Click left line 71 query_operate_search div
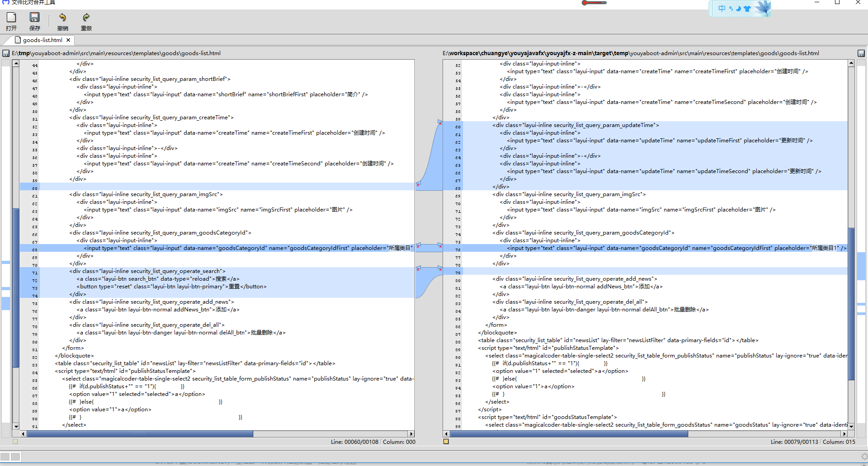The height and width of the screenshot is (466, 868). click(147, 271)
